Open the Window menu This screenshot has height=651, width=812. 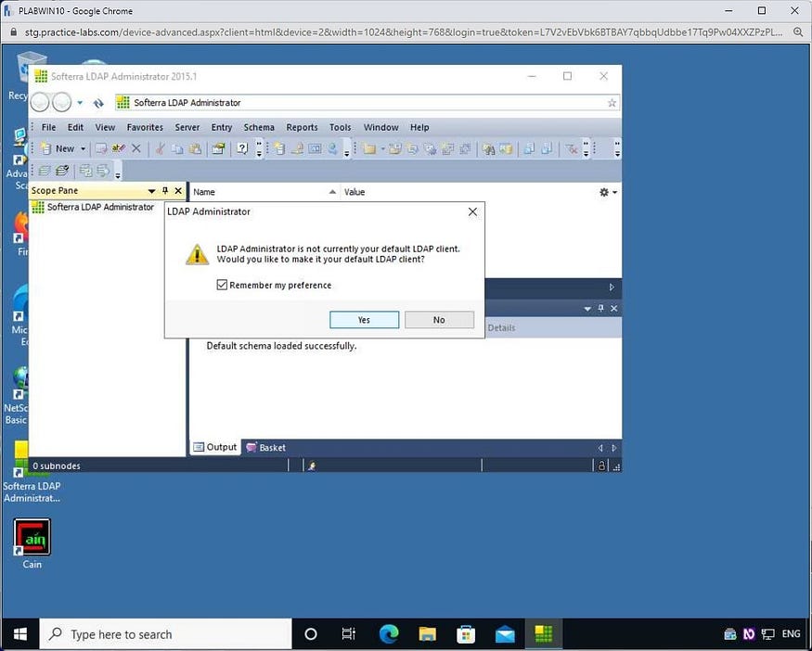click(x=381, y=127)
